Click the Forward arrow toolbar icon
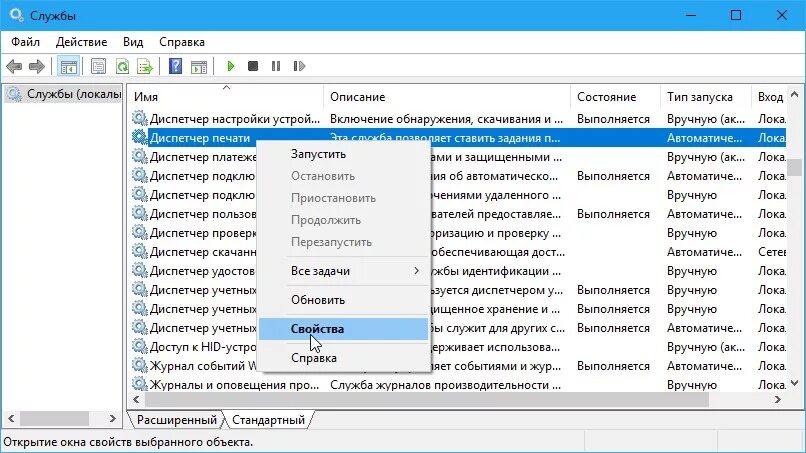 pyautogui.click(x=36, y=66)
